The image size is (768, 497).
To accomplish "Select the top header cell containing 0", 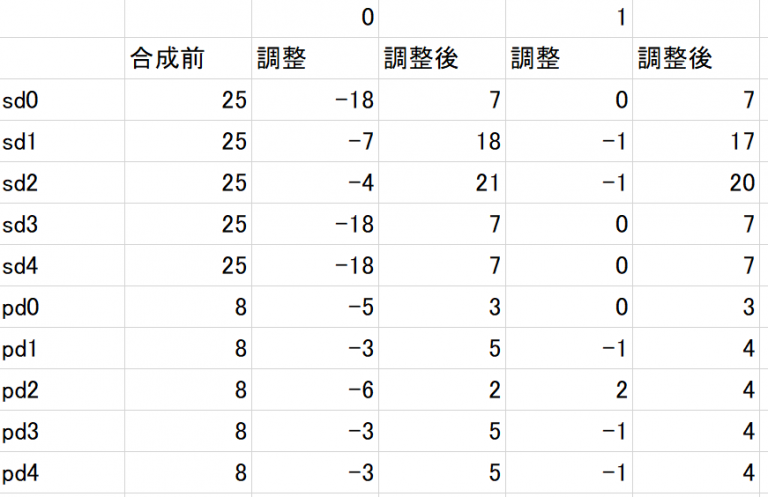I will click(x=315, y=18).
